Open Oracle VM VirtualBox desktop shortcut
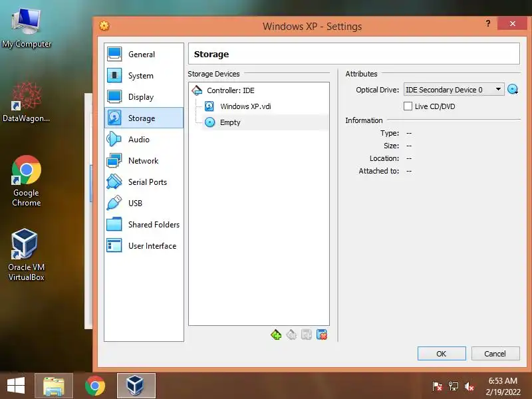 (x=27, y=255)
